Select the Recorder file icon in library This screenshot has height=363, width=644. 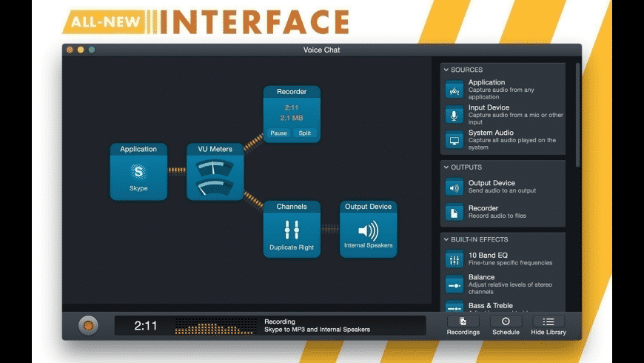[455, 213]
